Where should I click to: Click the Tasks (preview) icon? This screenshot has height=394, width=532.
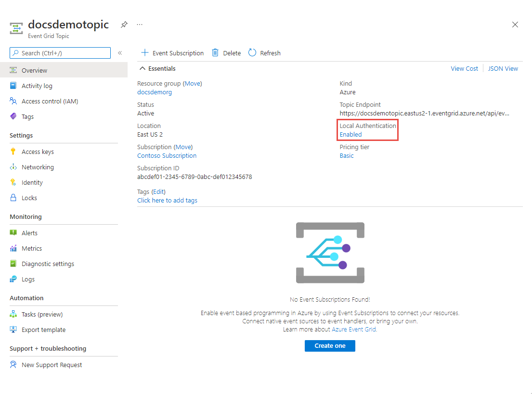(13, 314)
